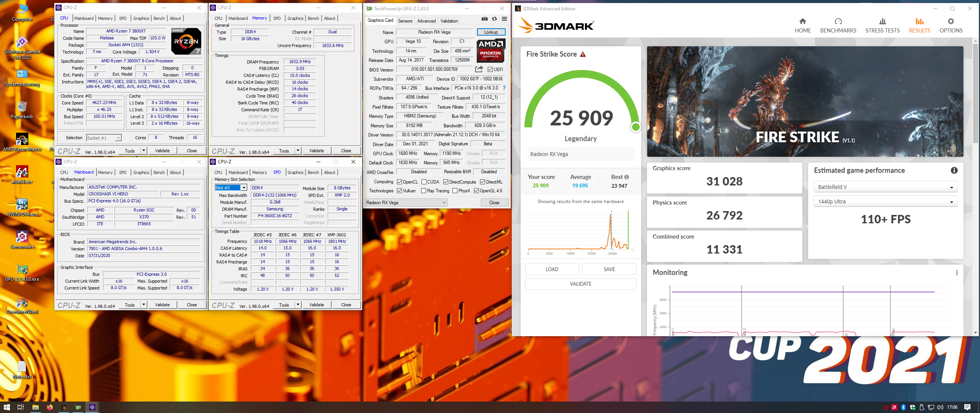Click the GPU-Z BIOS export share icon
The height and width of the screenshot is (413, 980).
pyautogui.click(x=479, y=69)
